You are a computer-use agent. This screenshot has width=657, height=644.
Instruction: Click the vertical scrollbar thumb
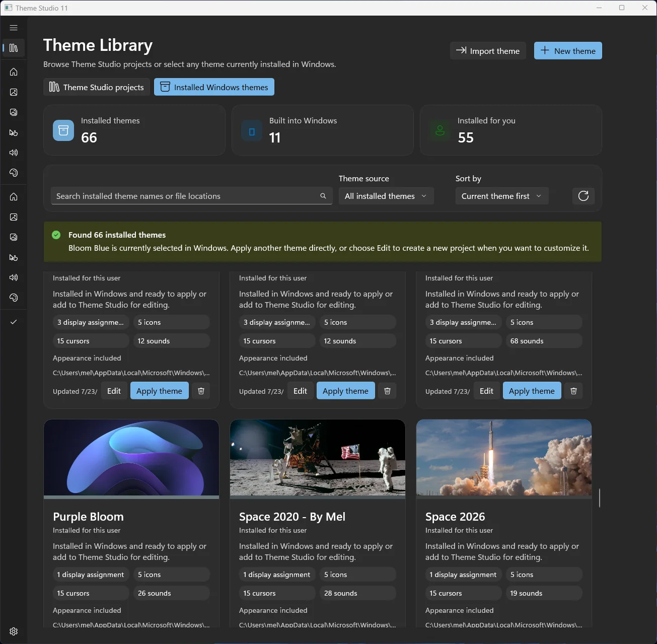point(599,497)
